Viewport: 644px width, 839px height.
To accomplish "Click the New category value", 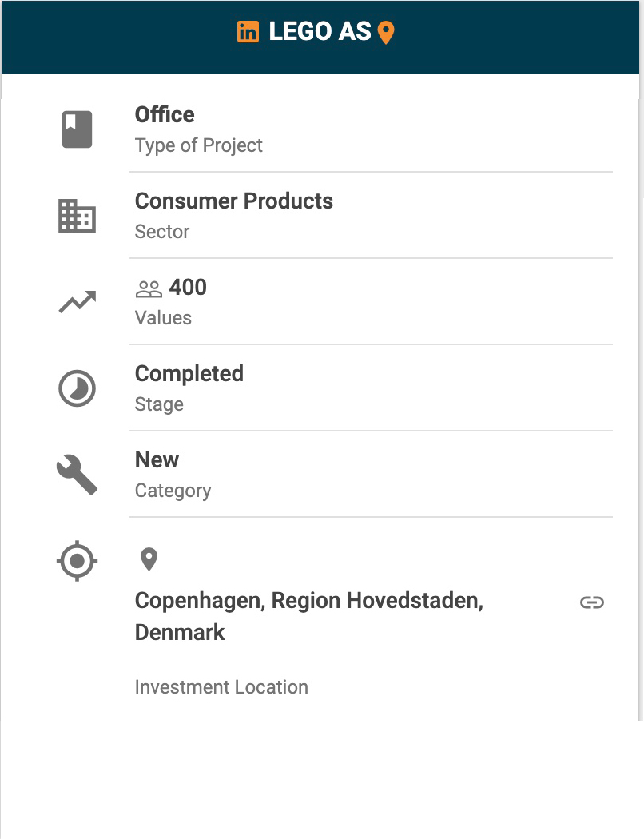I will point(157,460).
